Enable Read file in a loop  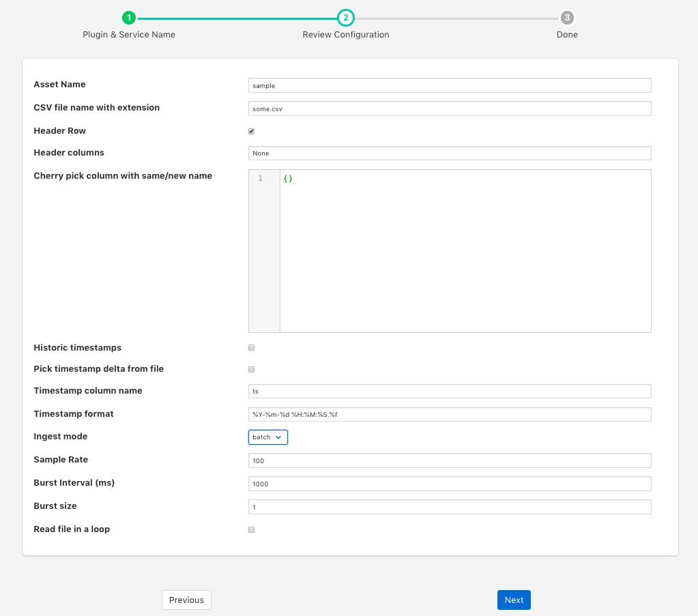252,529
